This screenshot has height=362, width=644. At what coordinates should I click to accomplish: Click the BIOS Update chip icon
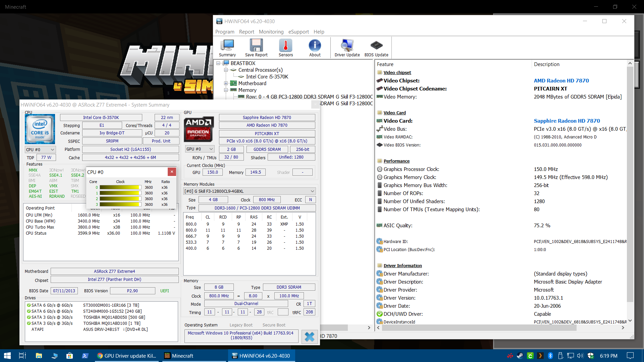coord(376,48)
